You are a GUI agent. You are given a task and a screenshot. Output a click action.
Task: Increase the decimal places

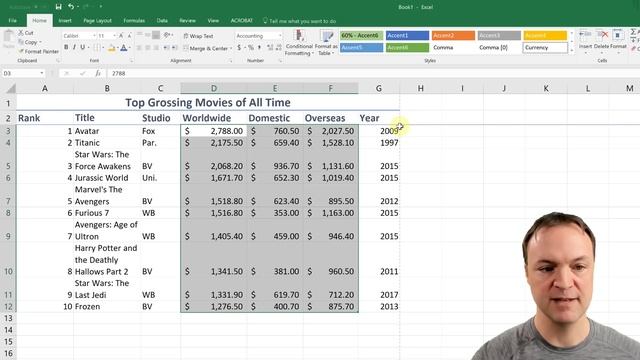pos(270,48)
